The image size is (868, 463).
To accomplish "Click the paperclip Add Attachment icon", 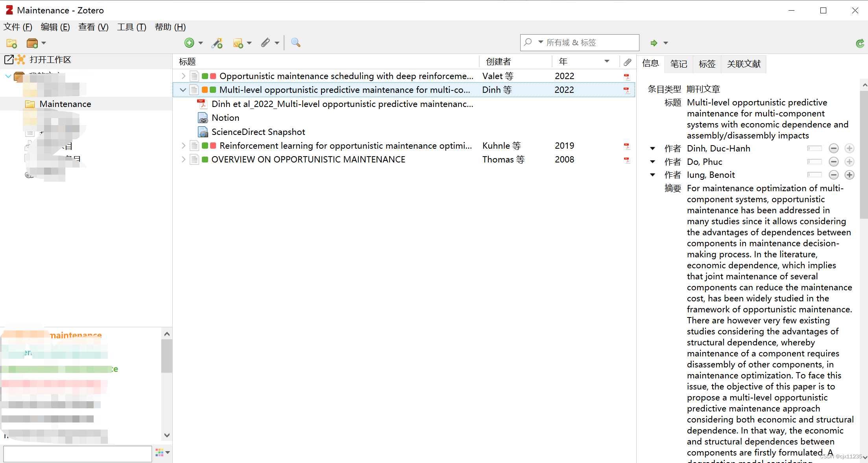I will [266, 42].
